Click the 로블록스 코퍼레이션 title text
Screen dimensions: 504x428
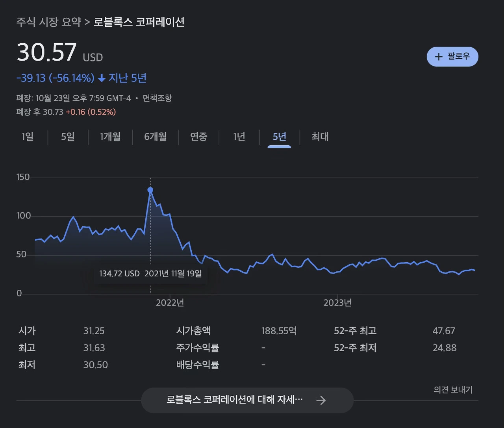[x=139, y=22]
